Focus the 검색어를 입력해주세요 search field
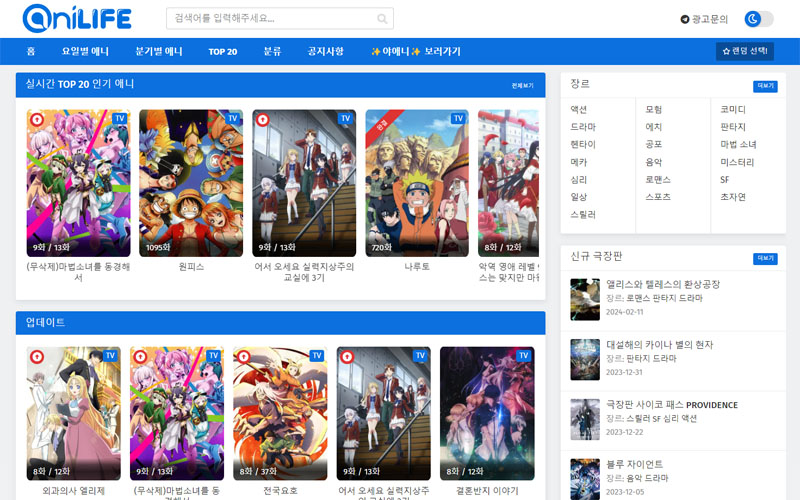The height and width of the screenshot is (500, 800). 280,18
